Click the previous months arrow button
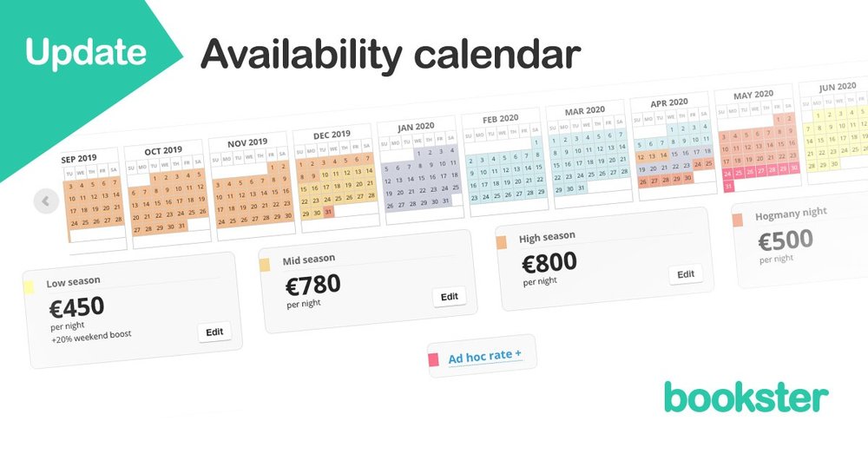 click(46, 201)
